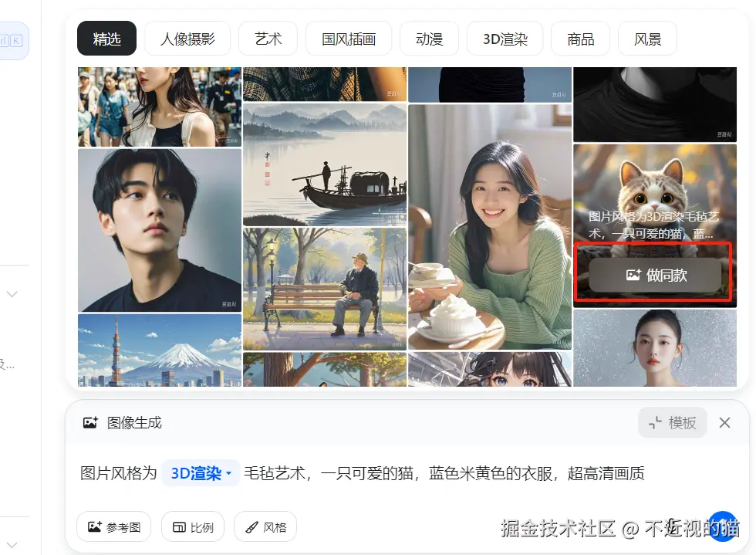Expand the lower left sidebar chevron
756x555 pixels.
[x=12, y=545]
